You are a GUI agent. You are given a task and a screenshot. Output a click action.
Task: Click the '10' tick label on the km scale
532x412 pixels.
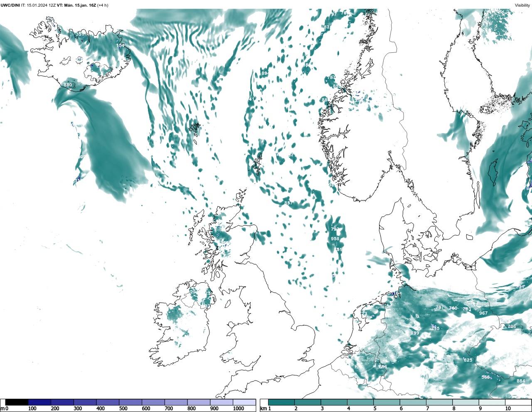coord(508,409)
